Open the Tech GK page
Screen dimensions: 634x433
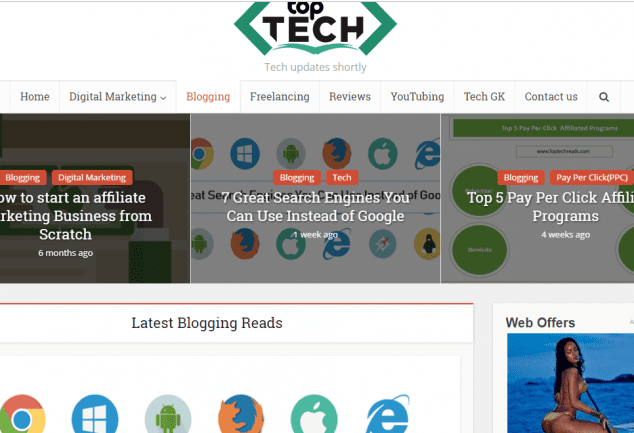(484, 97)
